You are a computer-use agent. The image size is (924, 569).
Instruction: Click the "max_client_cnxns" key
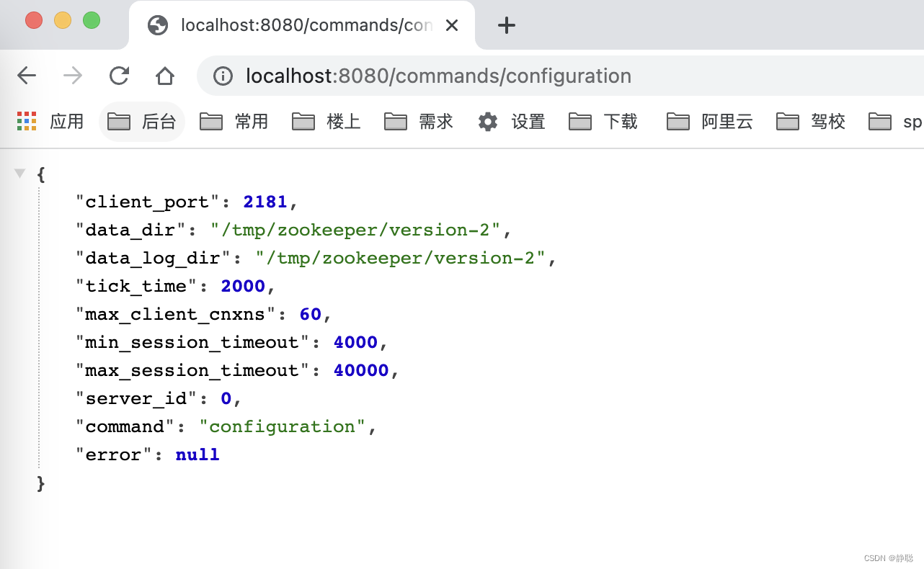tap(175, 314)
